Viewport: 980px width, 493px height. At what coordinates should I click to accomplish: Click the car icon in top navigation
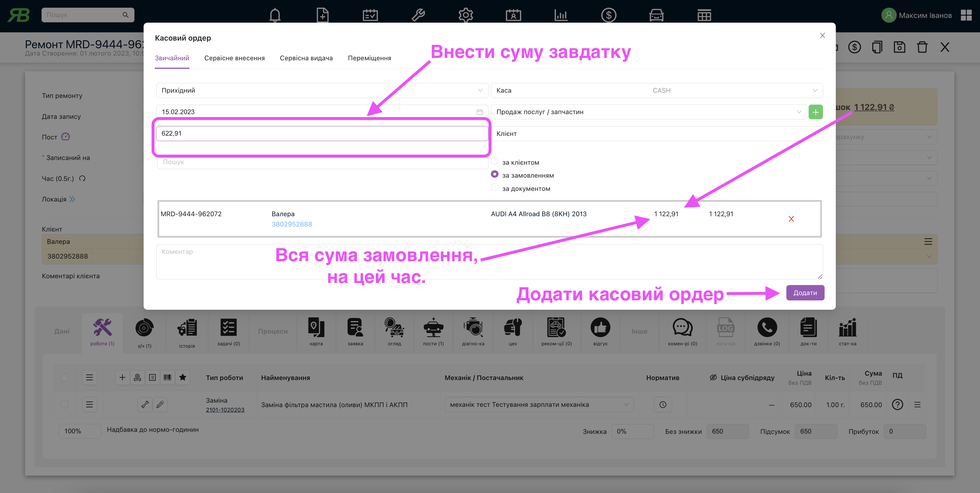pyautogui.click(x=656, y=15)
